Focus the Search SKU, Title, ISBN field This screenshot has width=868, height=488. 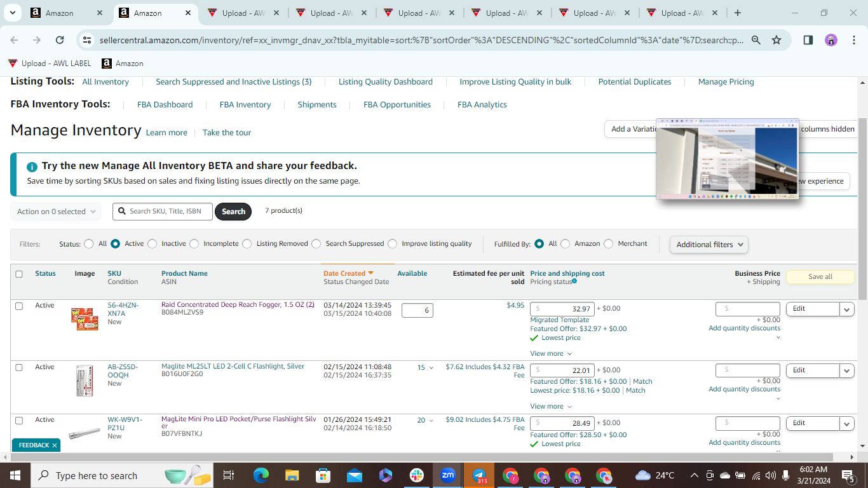pyautogui.click(x=163, y=212)
